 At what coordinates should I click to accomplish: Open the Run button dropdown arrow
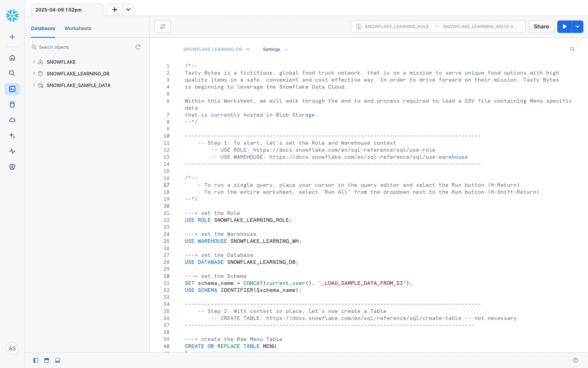577,27
